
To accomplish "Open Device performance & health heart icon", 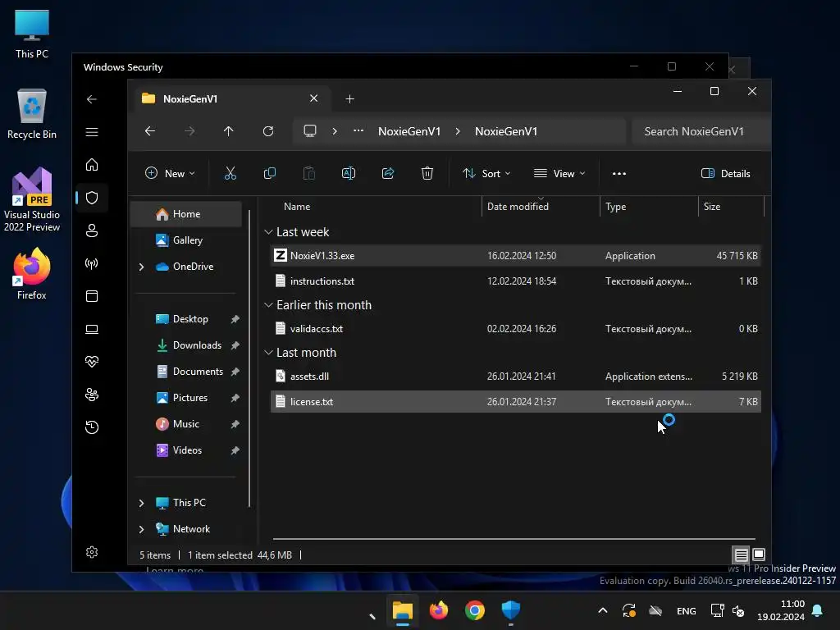I will [92, 362].
